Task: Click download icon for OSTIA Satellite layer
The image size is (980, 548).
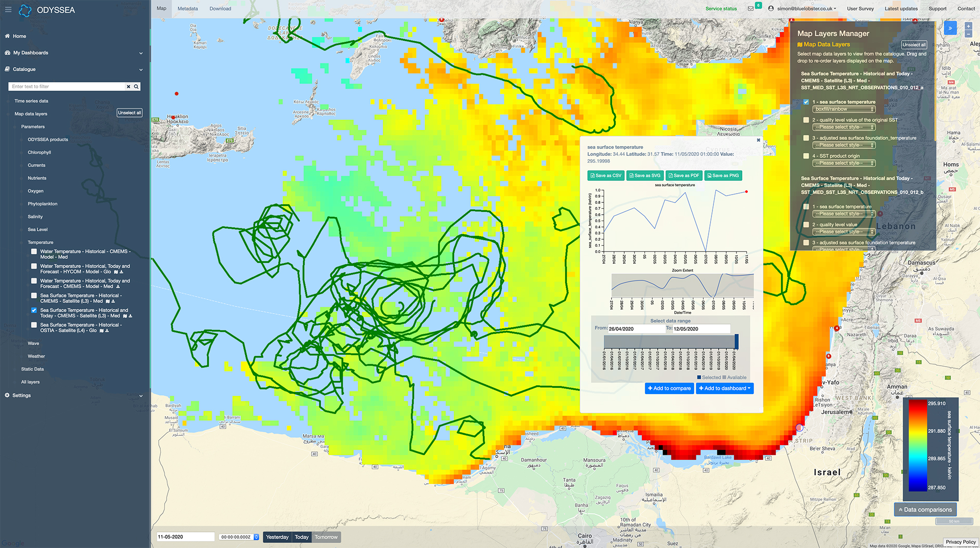Action: tap(107, 331)
